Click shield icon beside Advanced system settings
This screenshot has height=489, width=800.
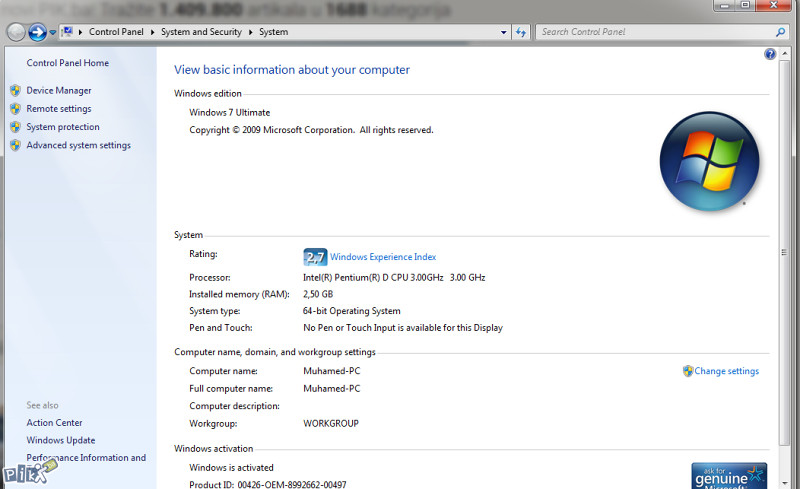click(15, 145)
